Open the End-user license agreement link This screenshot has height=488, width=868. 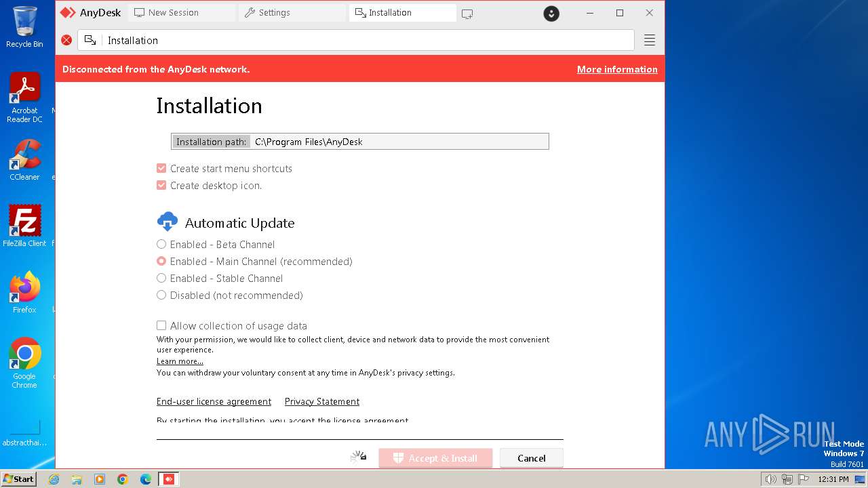tap(214, 401)
